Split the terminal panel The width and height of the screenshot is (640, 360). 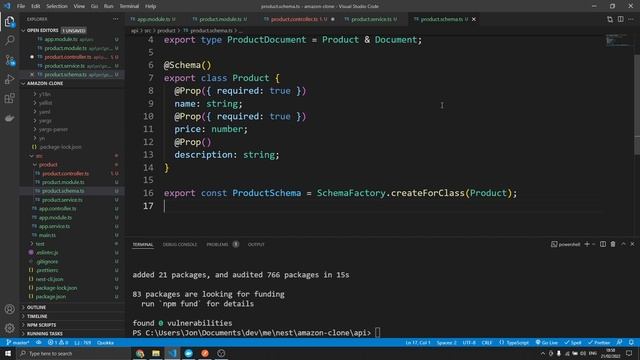coord(603,244)
